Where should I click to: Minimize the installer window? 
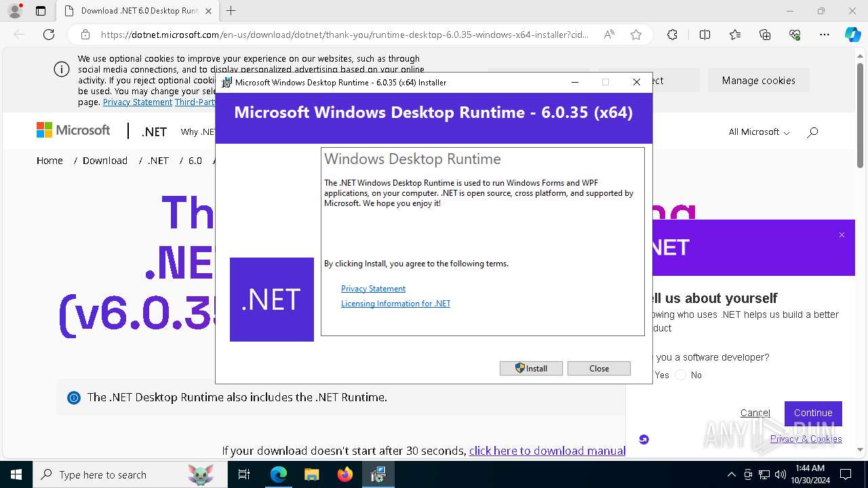(x=574, y=82)
